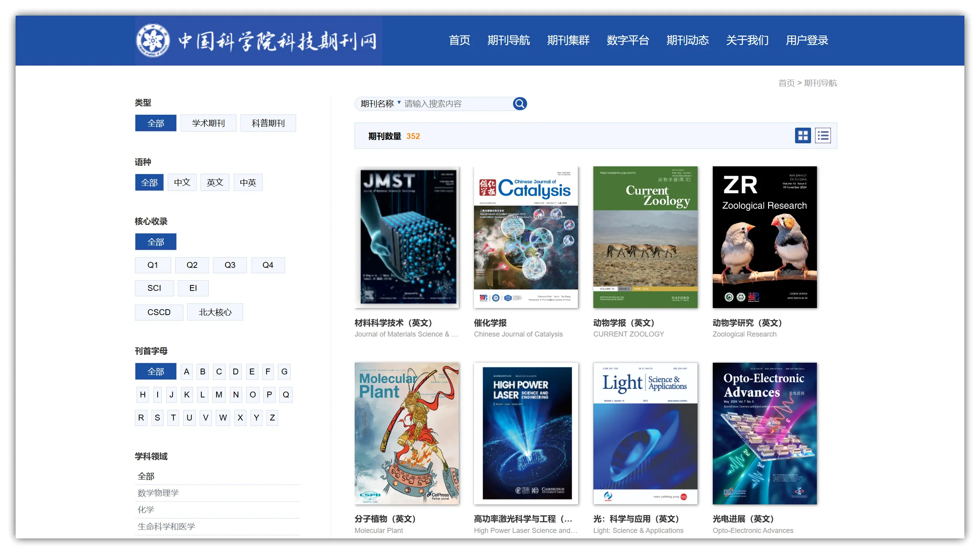The height and width of the screenshot is (554, 980).
Task: Filter by CSCD index
Action: 159,312
